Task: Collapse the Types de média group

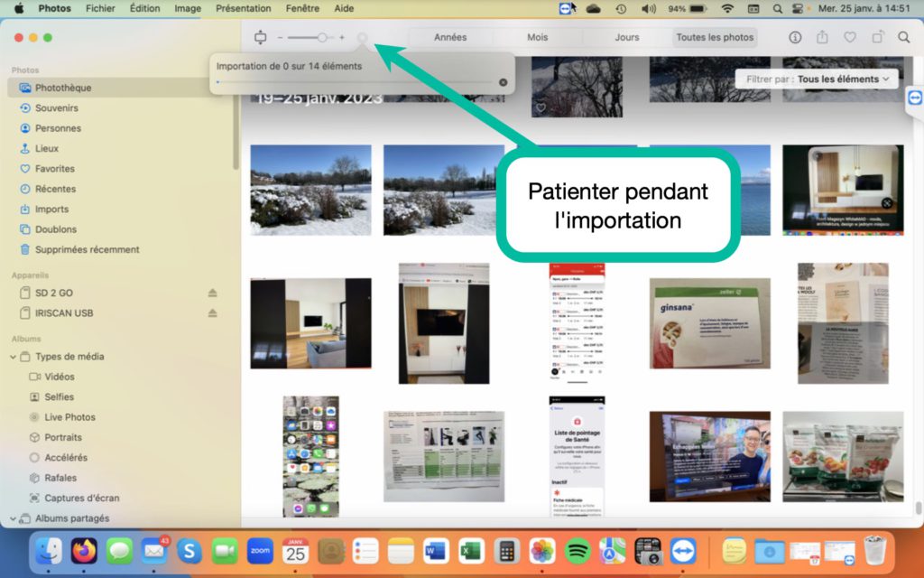Action: tap(15, 357)
